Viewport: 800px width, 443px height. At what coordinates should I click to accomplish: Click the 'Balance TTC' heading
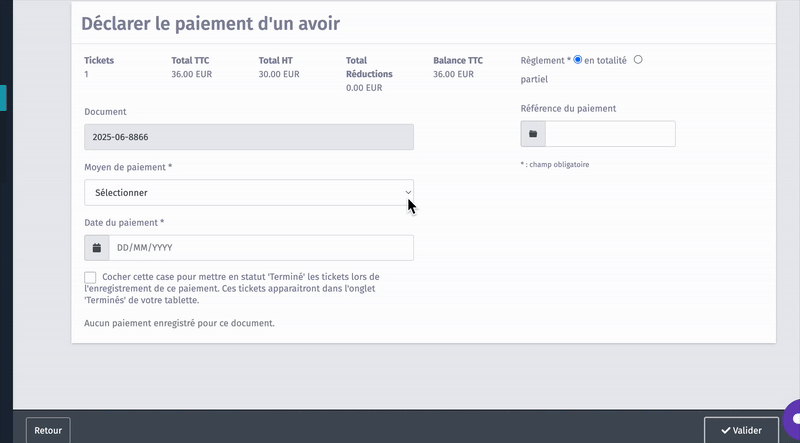click(458, 60)
